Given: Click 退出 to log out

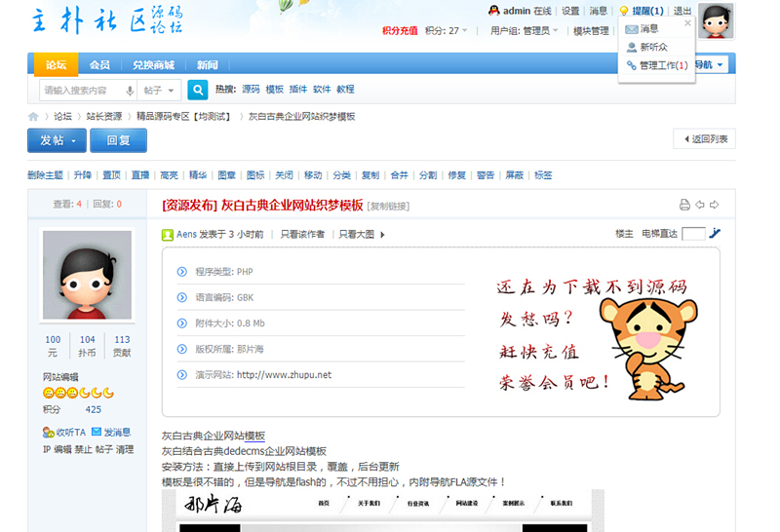Looking at the screenshot, I should pyautogui.click(x=682, y=11).
